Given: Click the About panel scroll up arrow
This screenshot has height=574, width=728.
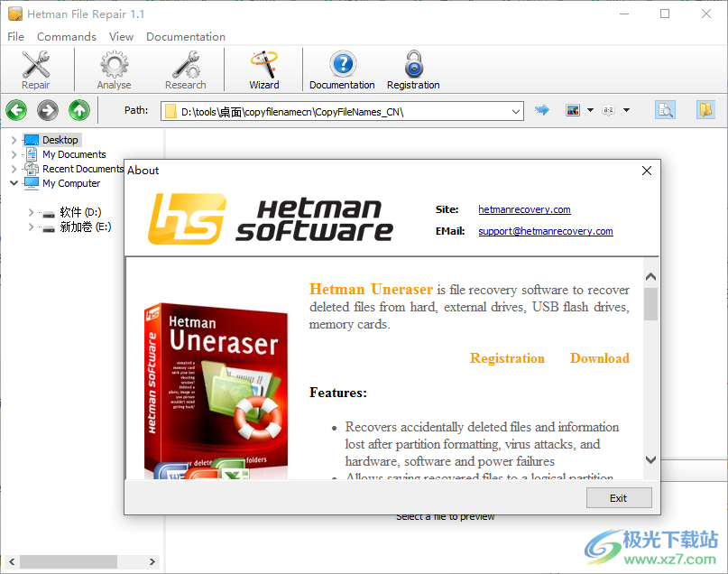Looking at the screenshot, I should point(650,277).
